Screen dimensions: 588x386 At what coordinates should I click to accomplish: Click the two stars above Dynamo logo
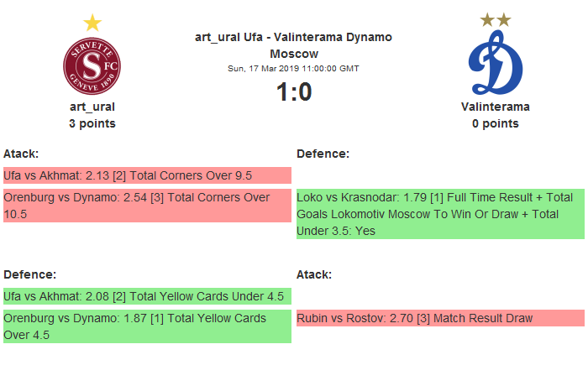coord(495,19)
